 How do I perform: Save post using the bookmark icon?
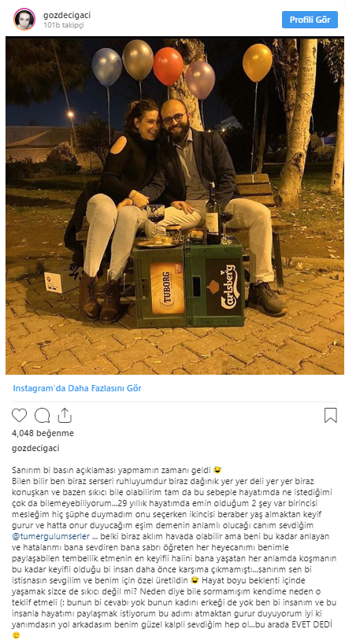click(x=331, y=415)
